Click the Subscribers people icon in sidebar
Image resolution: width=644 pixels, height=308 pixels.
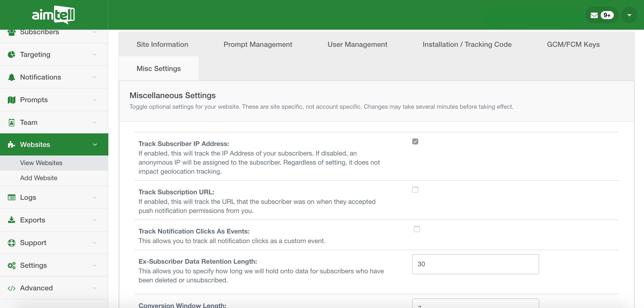(12, 32)
